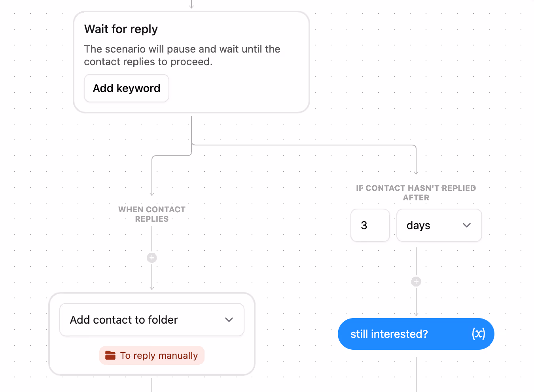Image resolution: width=534 pixels, height=392 pixels.
Task: Click the To reply manually folder tag
Action: pyautogui.click(x=152, y=355)
